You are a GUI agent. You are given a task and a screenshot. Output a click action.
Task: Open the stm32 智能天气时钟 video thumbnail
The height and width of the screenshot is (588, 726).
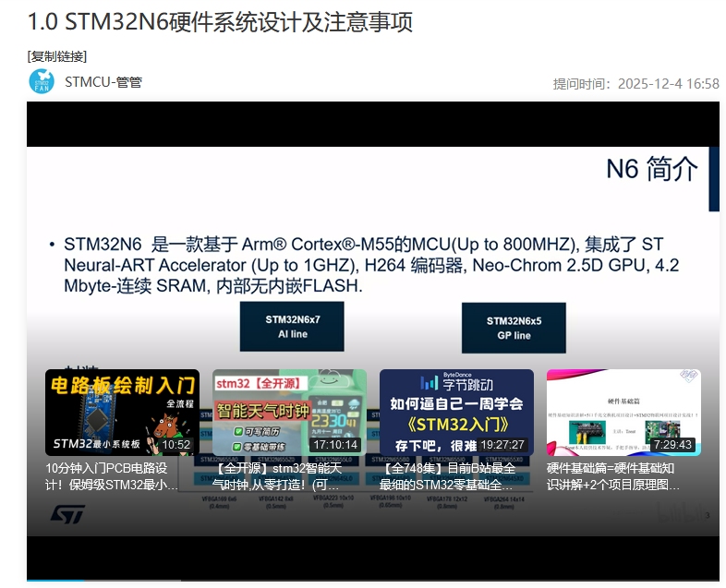[x=289, y=413]
